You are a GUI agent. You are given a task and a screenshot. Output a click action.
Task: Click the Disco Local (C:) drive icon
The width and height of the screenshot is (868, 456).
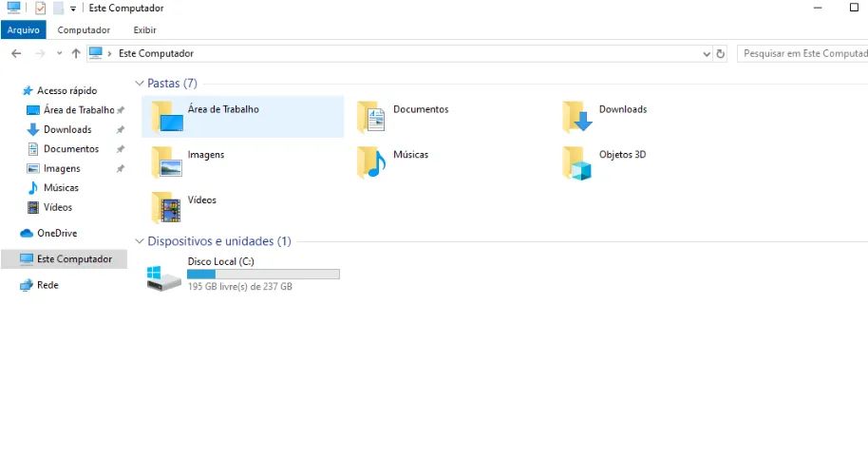coord(164,276)
